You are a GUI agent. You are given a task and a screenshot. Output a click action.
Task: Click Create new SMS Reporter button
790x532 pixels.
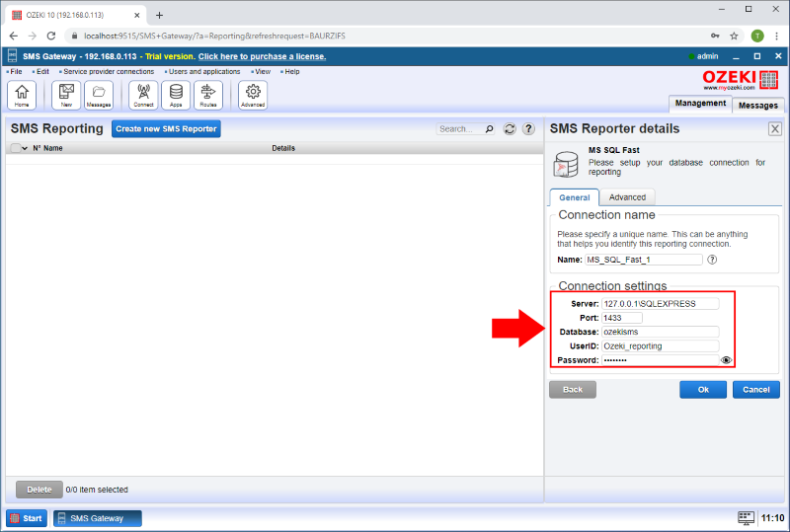click(166, 129)
